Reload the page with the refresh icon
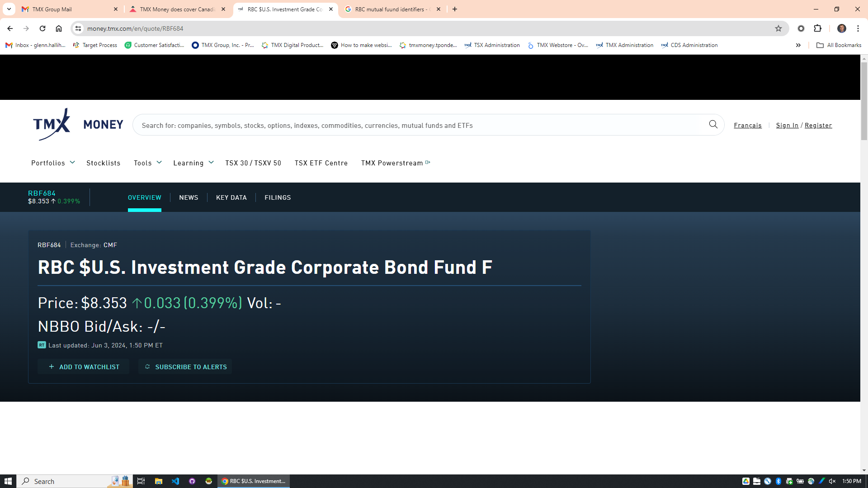 pos(42,28)
